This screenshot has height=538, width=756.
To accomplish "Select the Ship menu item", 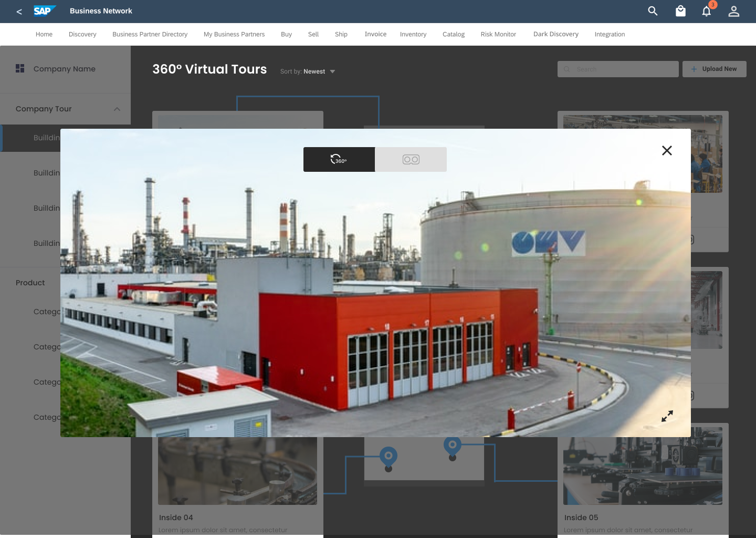I will [341, 34].
